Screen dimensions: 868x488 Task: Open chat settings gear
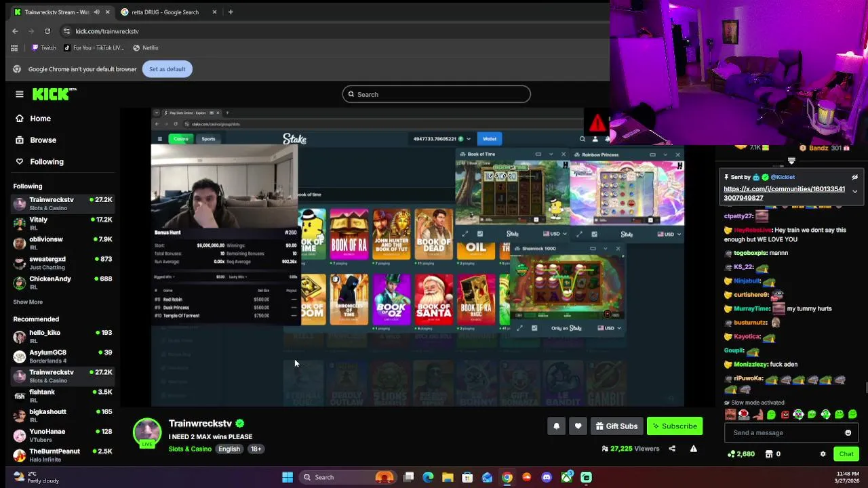pyautogui.click(x=823, y=454)
